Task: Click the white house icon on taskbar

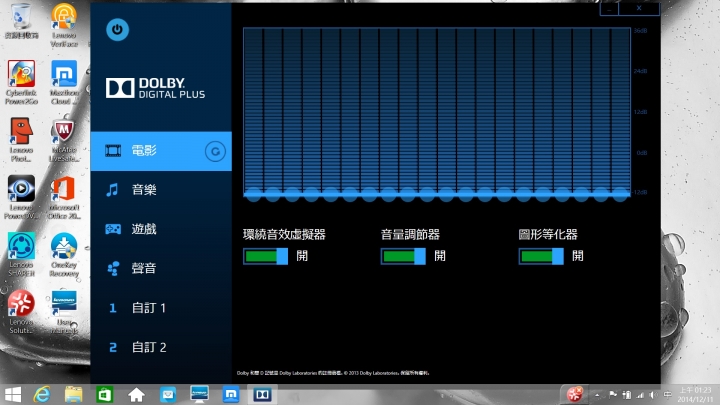Action: 136,394
